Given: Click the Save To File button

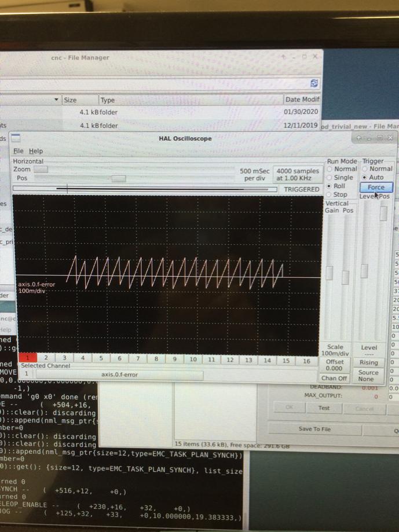Looking at the screenshot, I should pyautogui.click(x=314, y=429).
